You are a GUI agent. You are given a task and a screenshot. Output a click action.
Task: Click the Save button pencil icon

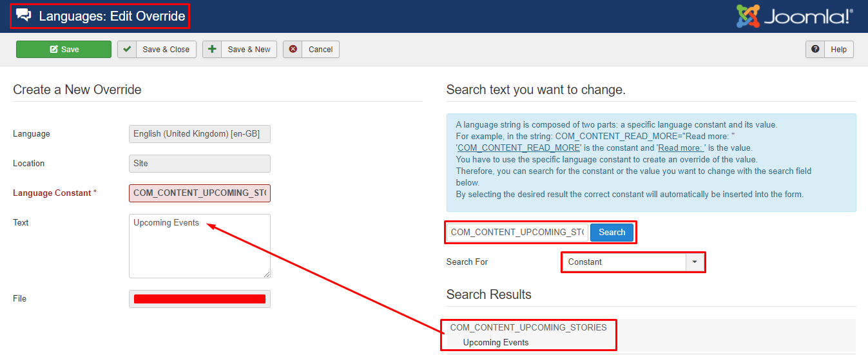pyautogui.click(x=53, y=50)
